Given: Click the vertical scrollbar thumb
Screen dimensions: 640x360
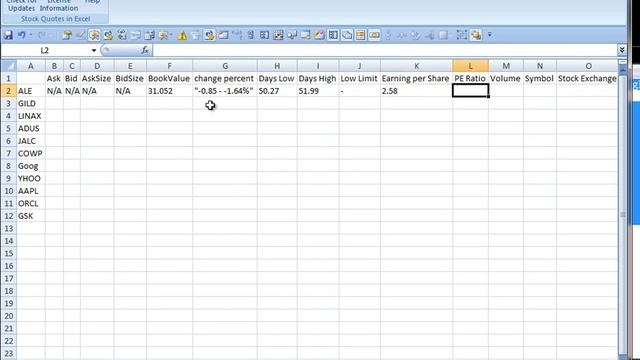Looking at the screenshot, I should [622, 214].
